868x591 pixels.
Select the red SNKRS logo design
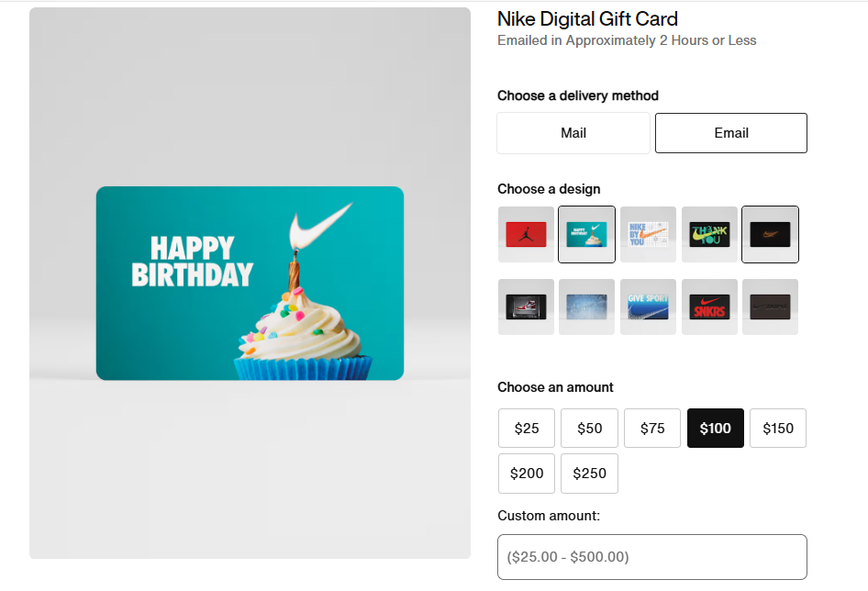point(709,307)
